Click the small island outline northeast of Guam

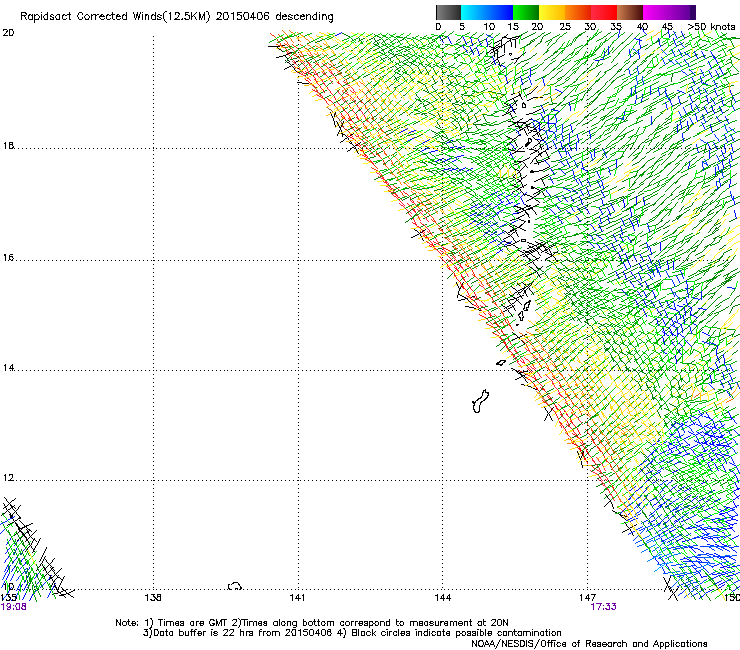click(501, 363)
